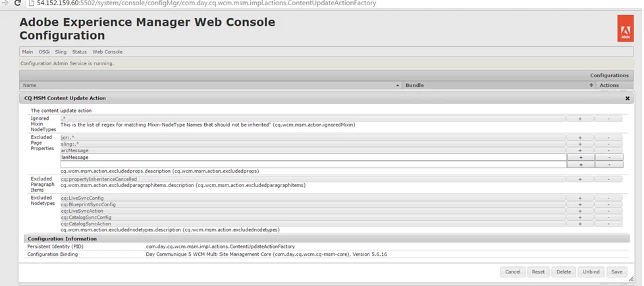Click the browser forward arrow
The height and width of the screenshot is (286, 644).
click(x=5, y=3)
